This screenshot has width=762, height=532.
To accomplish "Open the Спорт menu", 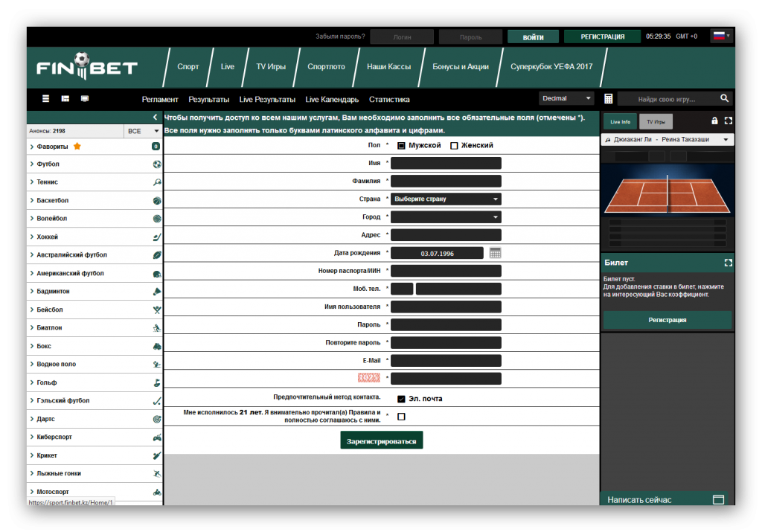I will coord(188,66).
